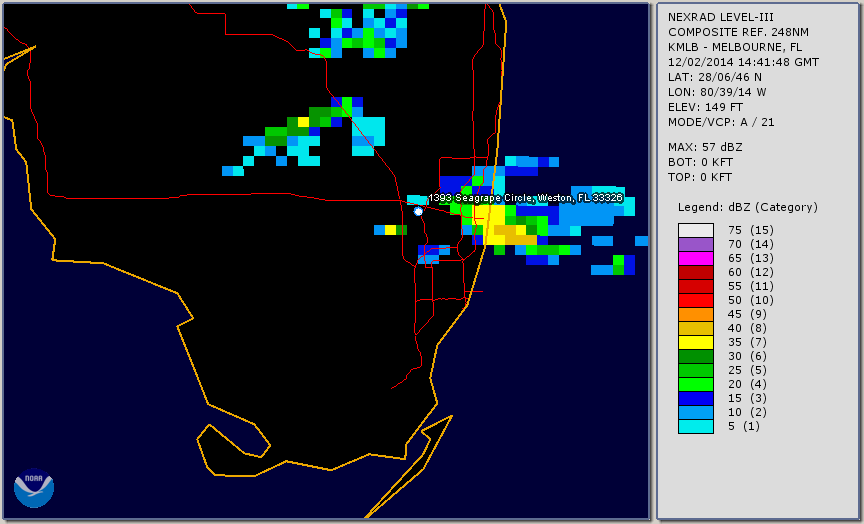Click the 'MODE/VCP: A / 21' text
864x524 pixels.
pyautogui.click(x=721, y=122)
